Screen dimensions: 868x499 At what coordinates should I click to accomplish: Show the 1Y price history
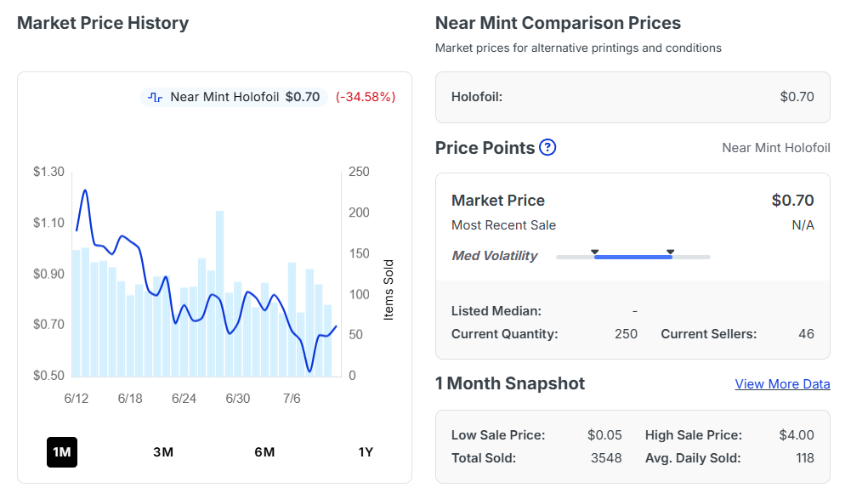click(366, 452)
